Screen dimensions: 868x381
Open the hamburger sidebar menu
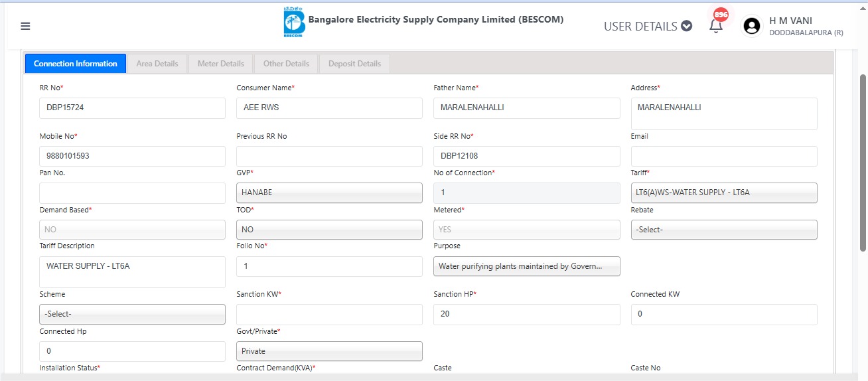click(x=25, y=27)
